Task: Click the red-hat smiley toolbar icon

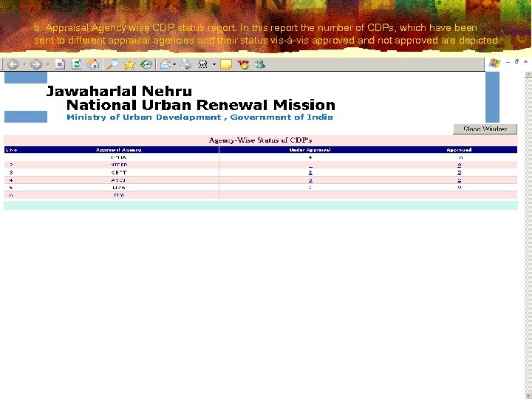Action: click(x=243, y=64)
